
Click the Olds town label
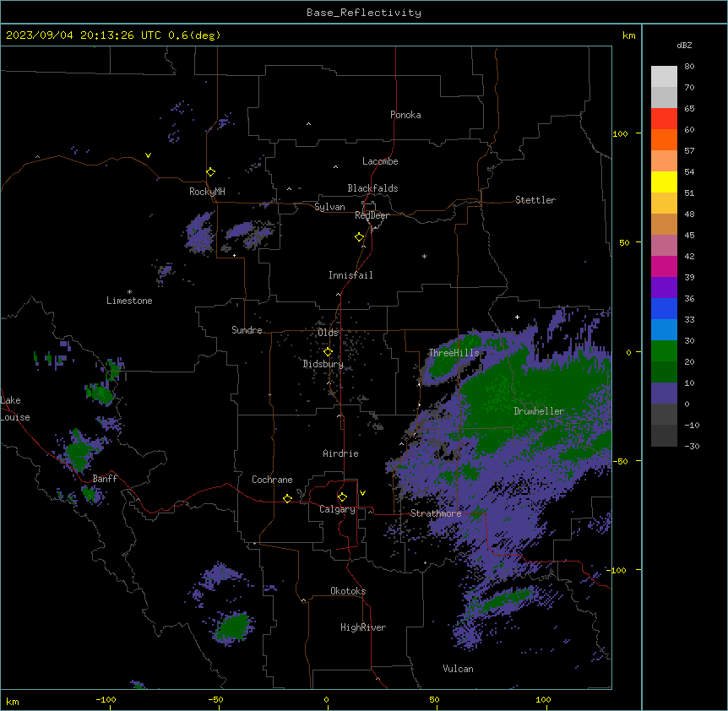tap(328, 333)
